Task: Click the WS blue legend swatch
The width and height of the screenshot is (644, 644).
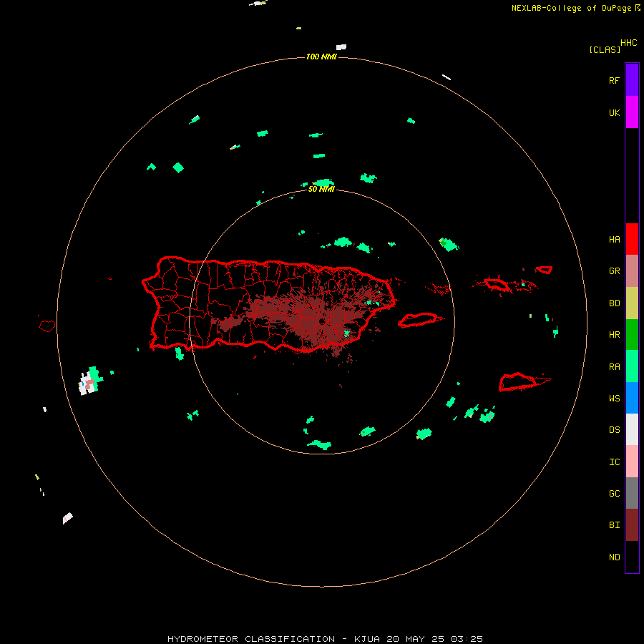Action: click(632, 398)
